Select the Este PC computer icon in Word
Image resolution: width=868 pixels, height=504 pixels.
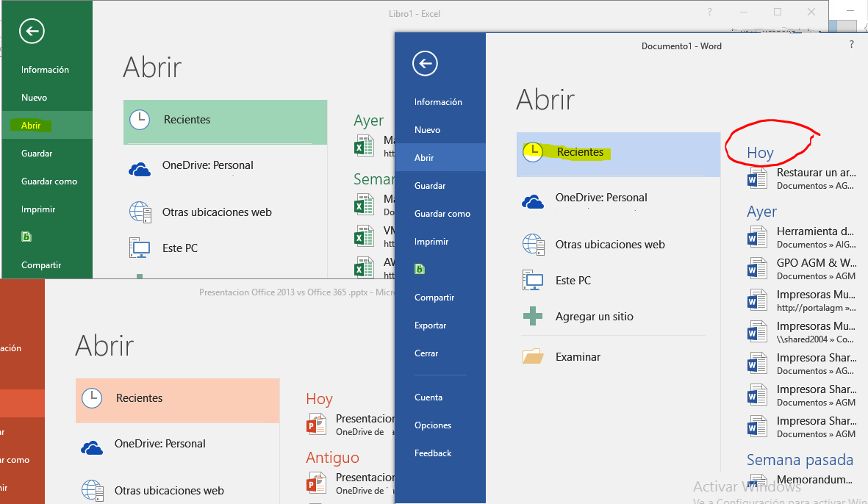click(x=533, y=281)
